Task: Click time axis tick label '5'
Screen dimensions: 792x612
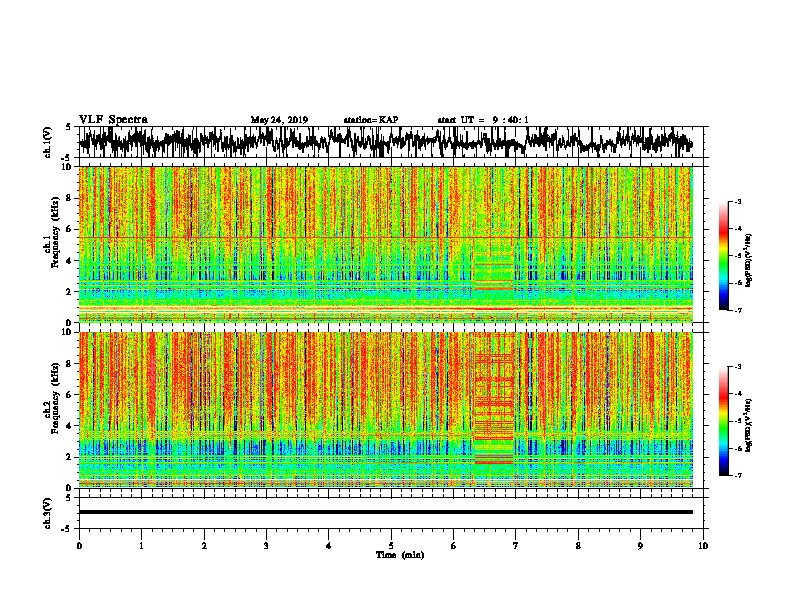Action: pyautogui.click(x=391, y=546)
